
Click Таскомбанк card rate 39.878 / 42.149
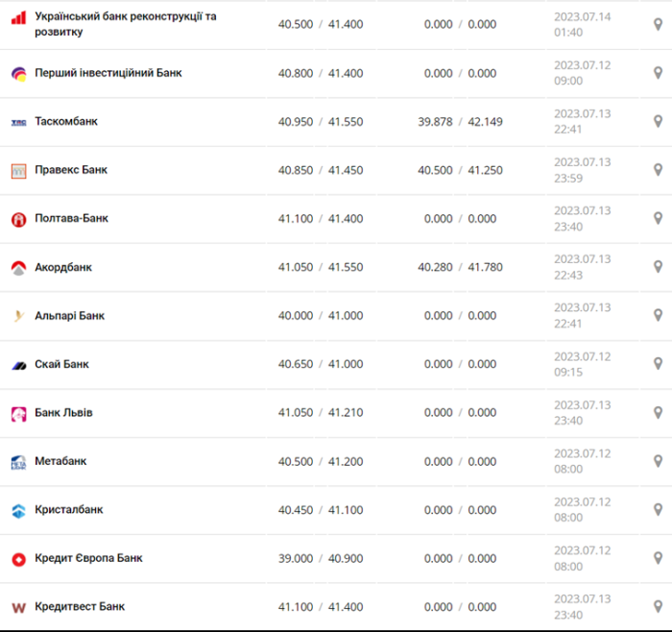click(x=460, y=122)
